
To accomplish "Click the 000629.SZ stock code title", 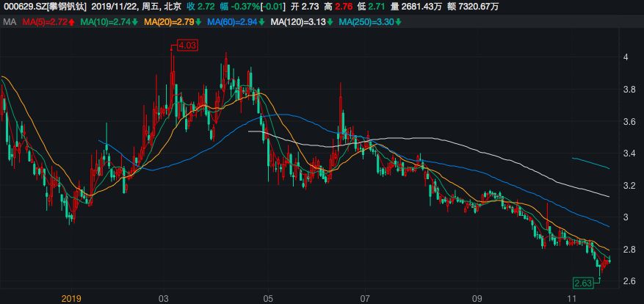I will pyautogui.click(x=45, y=7).
